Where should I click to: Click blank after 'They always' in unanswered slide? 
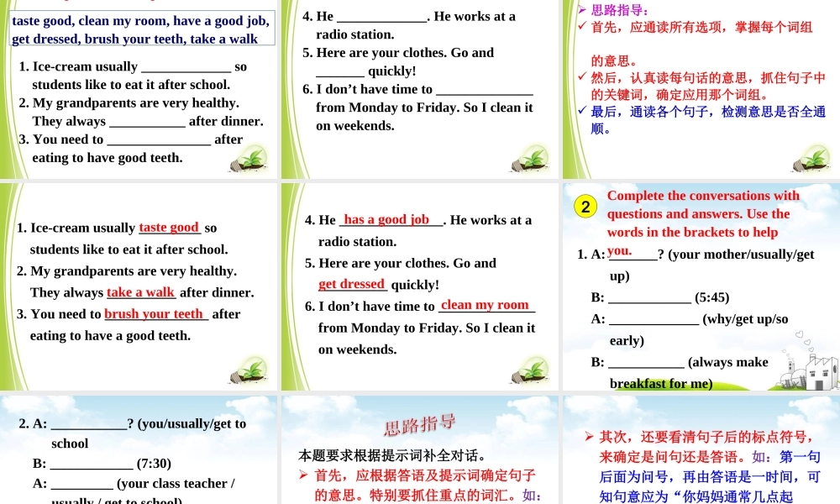click(x=147, y=123)
